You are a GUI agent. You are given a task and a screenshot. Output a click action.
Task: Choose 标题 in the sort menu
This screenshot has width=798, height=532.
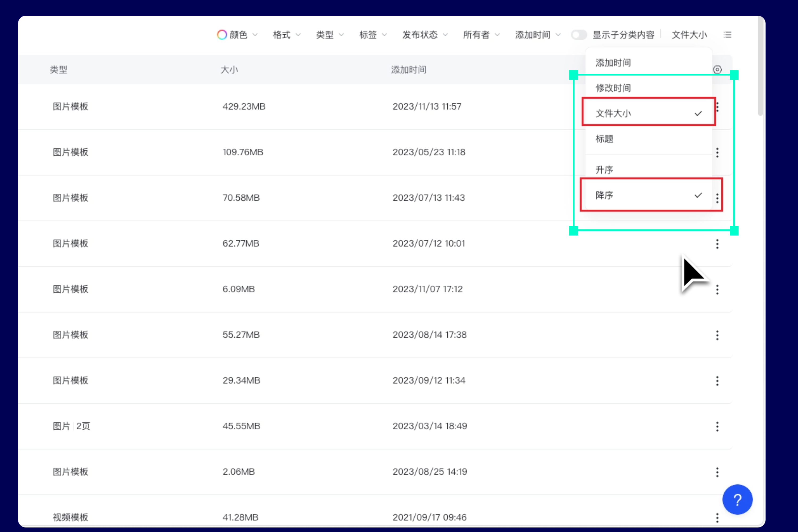pyautogui.click(x=649, y=138)
